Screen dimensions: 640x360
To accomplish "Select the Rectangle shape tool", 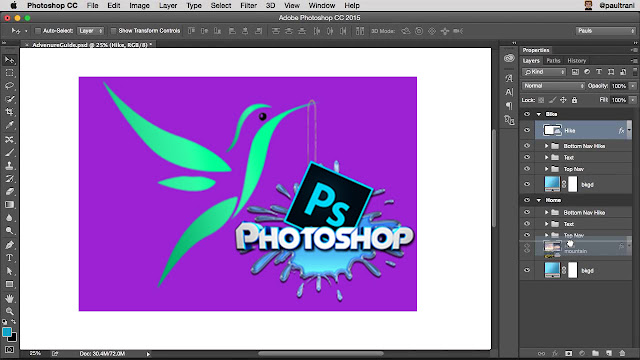I will 9,284.
